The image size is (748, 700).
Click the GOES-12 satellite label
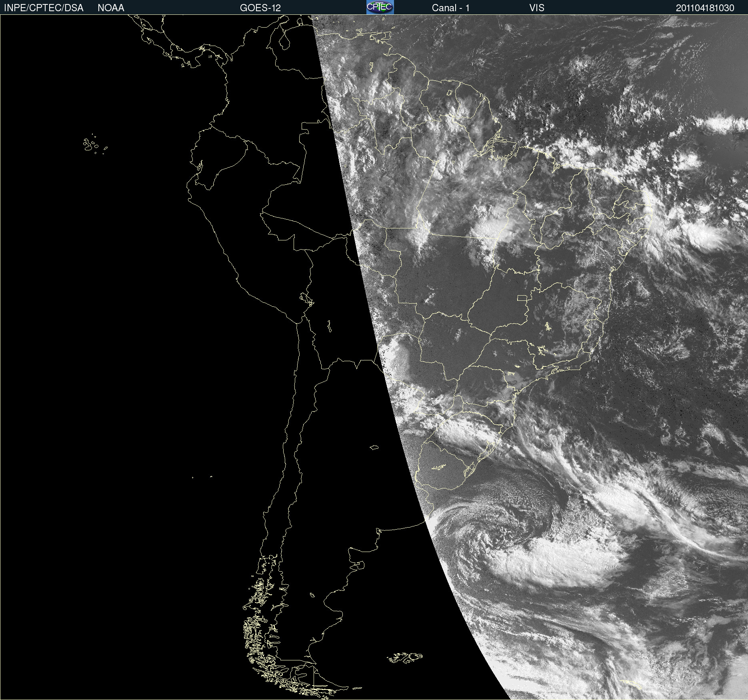pos(260,8)
